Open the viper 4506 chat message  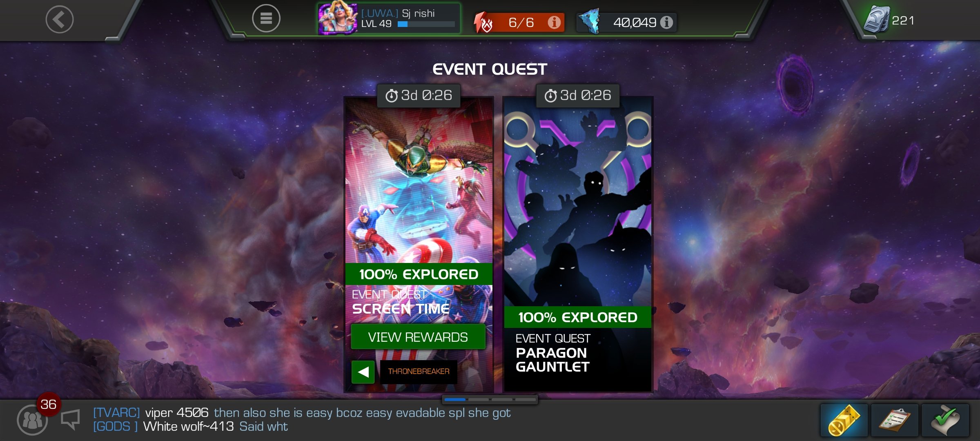(x=302, y=413)
